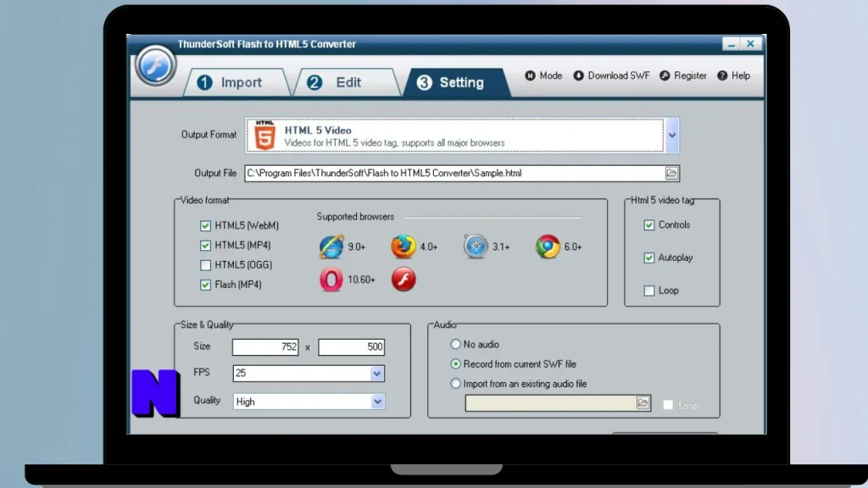Toggle the Flash (MP4) checkbox

coord(205,285)
